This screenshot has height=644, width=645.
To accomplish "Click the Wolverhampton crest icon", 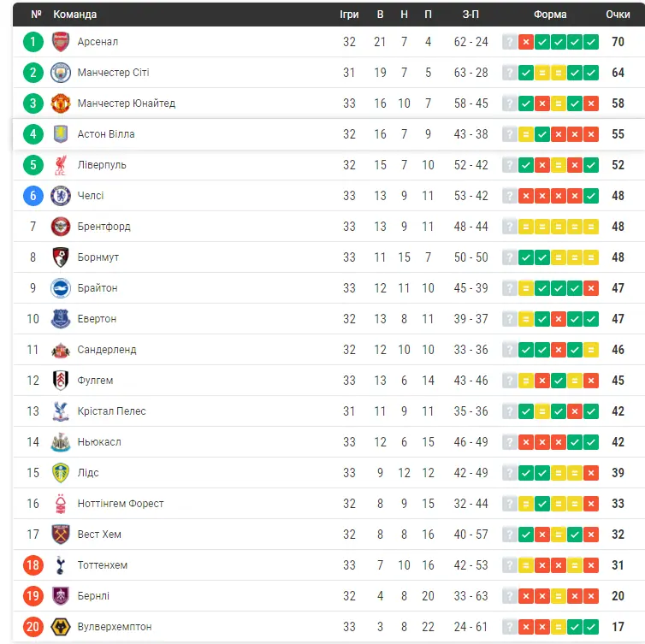I will 60,627.
